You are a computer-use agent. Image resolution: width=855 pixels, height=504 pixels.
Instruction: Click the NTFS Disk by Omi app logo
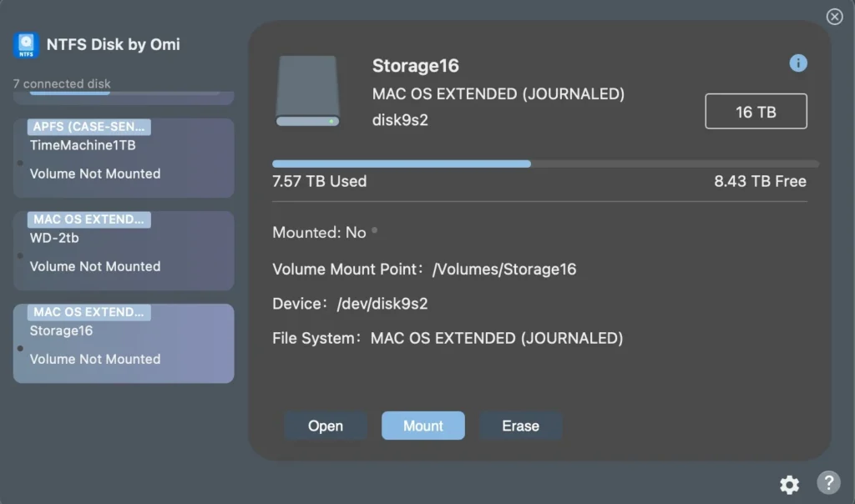26,45
